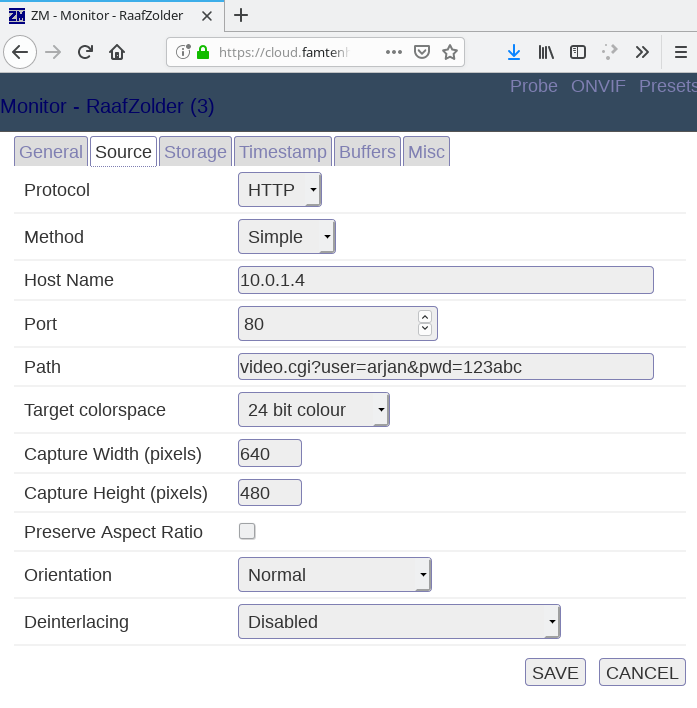Bookmark this page with the star icon

(450, 52)
